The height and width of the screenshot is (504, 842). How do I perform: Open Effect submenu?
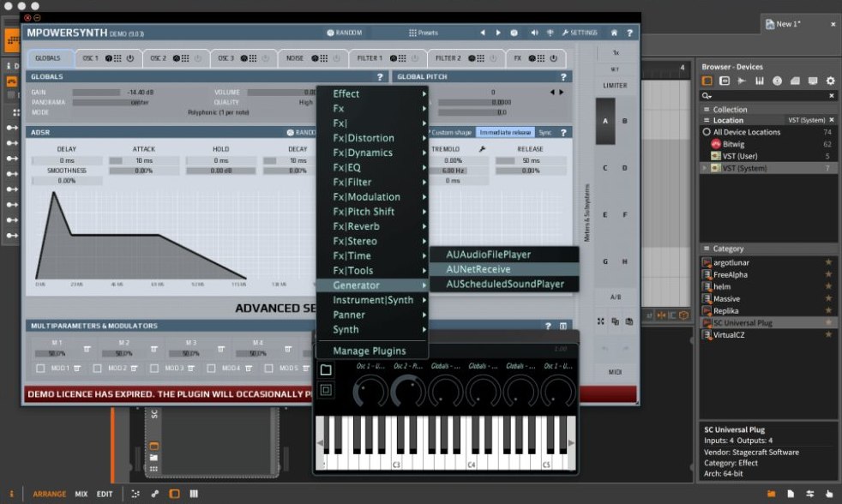click(371, 94)
